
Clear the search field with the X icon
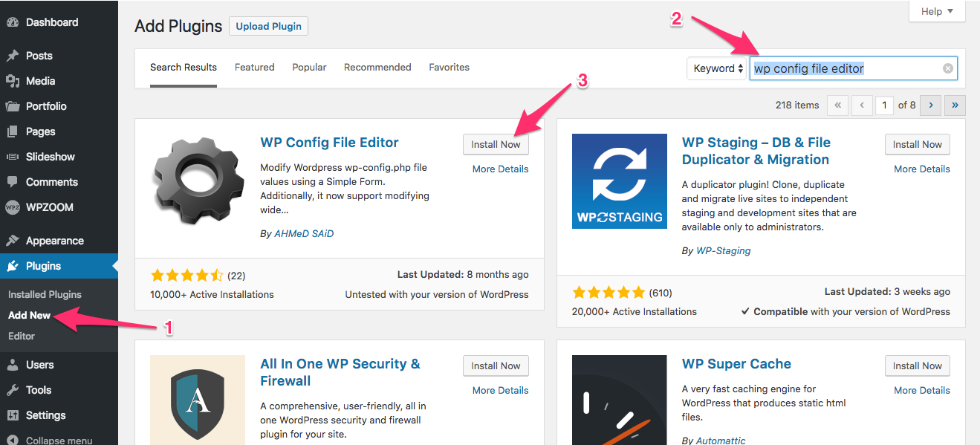[948, 68]
